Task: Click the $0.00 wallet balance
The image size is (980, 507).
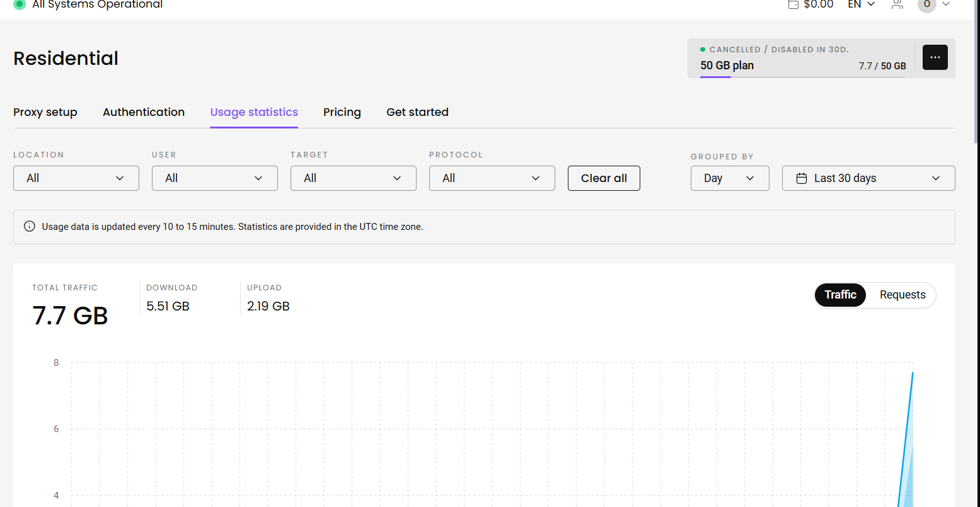Action: (x=819, y=4)
